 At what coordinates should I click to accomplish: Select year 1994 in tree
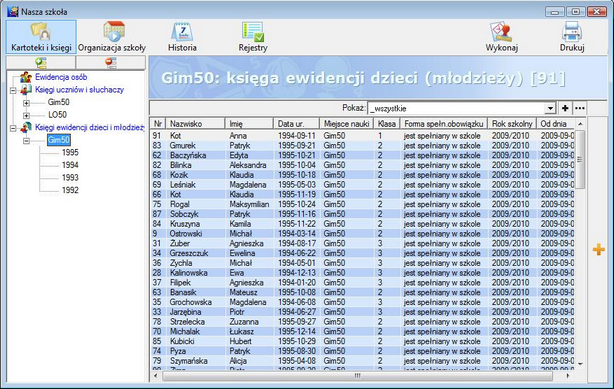click(x=70, y=165)
